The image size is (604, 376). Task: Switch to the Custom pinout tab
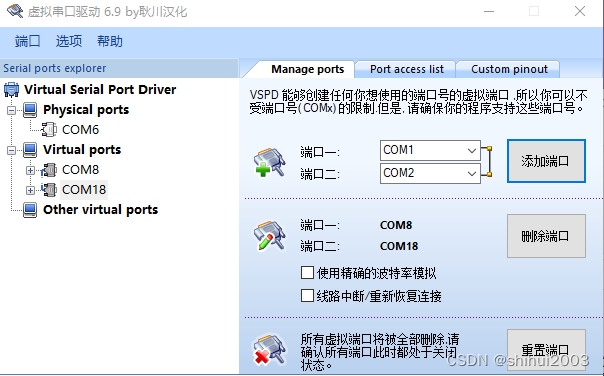click(x=509, y=69)
